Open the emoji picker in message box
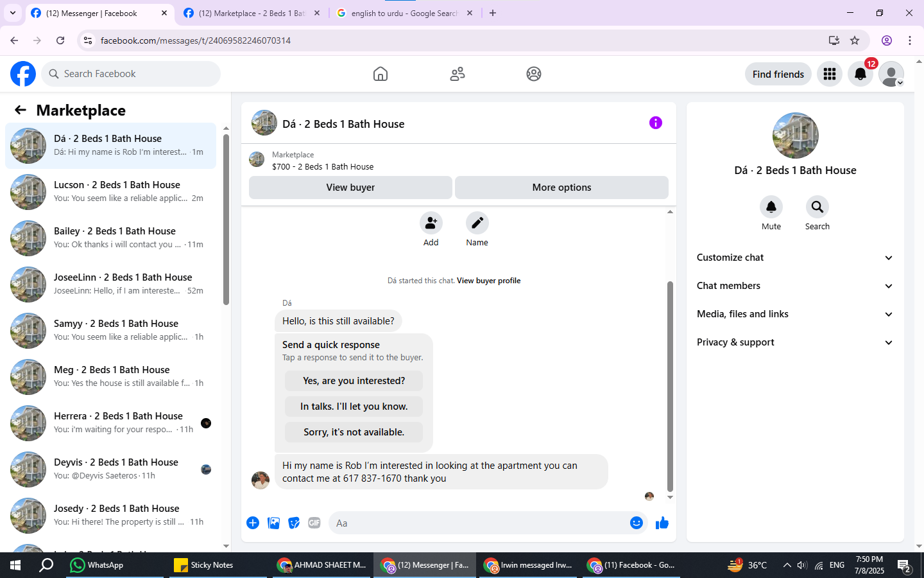This screenshot has width=924, height=578. pyautogui.click(x=637, y=523)
